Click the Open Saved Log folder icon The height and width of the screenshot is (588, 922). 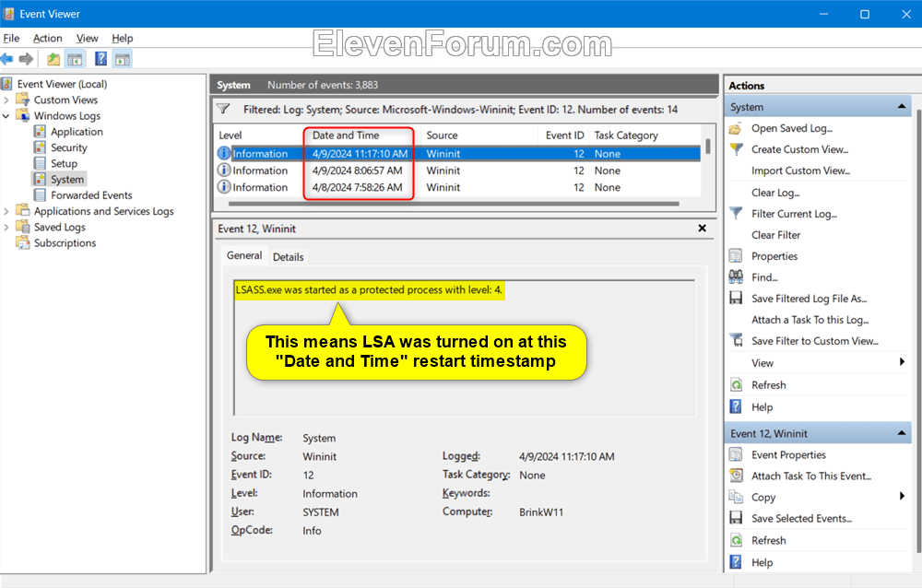(735, 129)
